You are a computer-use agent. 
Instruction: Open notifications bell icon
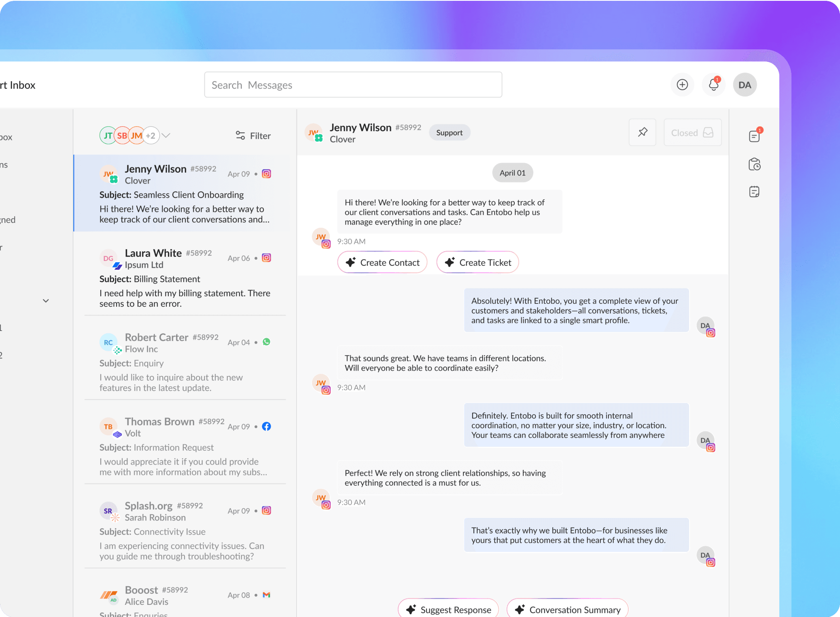point(713,85)
